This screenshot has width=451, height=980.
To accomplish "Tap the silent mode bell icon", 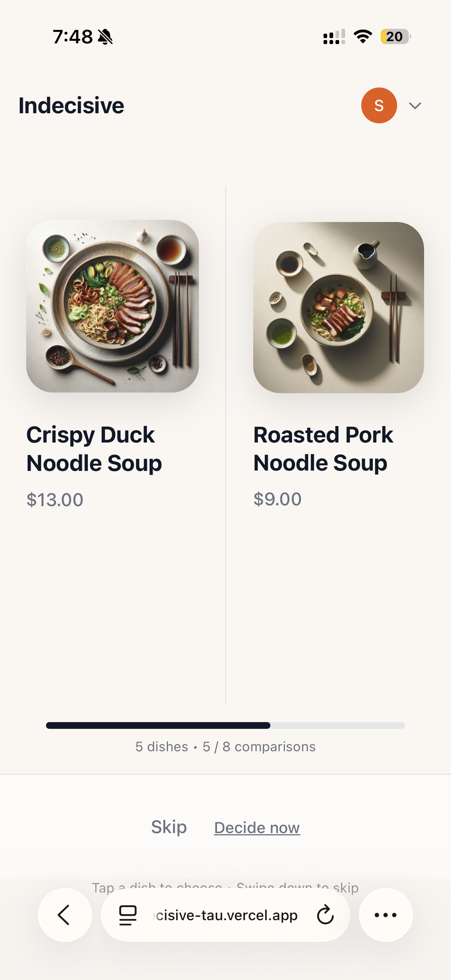I will click(x=105, y=37).
